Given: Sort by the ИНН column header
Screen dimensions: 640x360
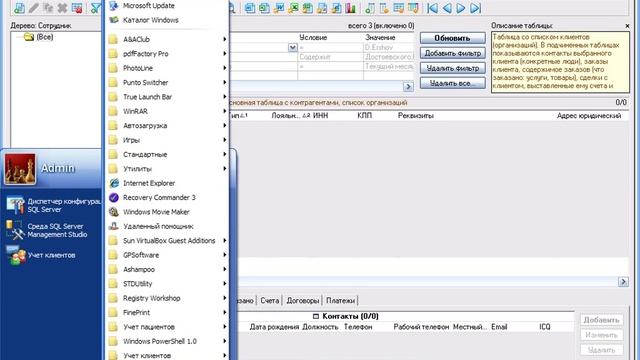Looking at the screenshot, I should (320, 116).
